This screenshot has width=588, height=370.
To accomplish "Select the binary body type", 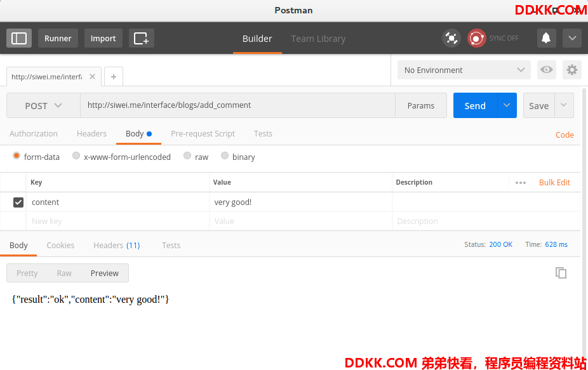I will click(225, 155).
